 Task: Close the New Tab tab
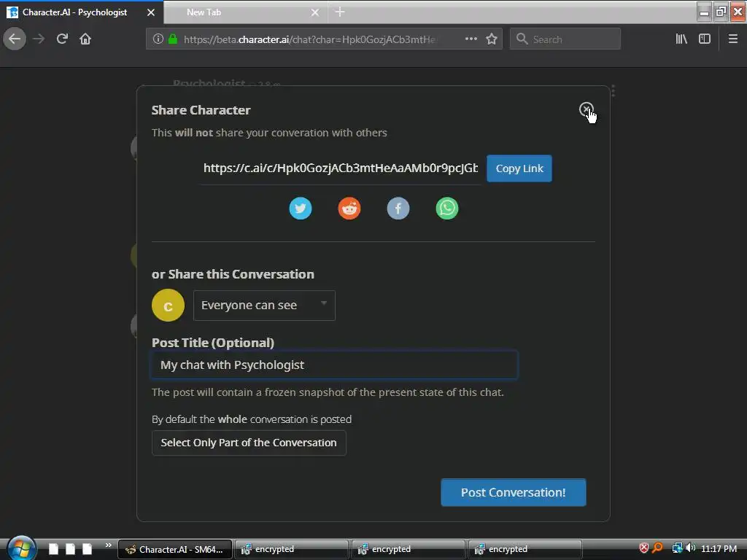315,12
